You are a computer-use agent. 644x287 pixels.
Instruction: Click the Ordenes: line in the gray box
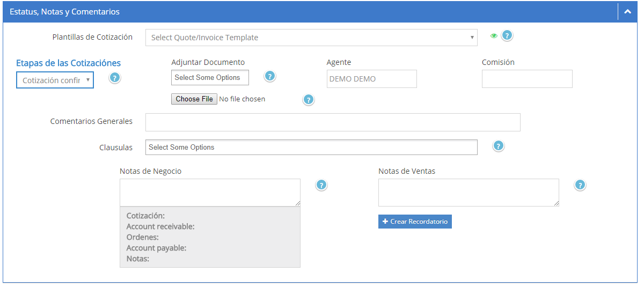(x=142, y=237)
